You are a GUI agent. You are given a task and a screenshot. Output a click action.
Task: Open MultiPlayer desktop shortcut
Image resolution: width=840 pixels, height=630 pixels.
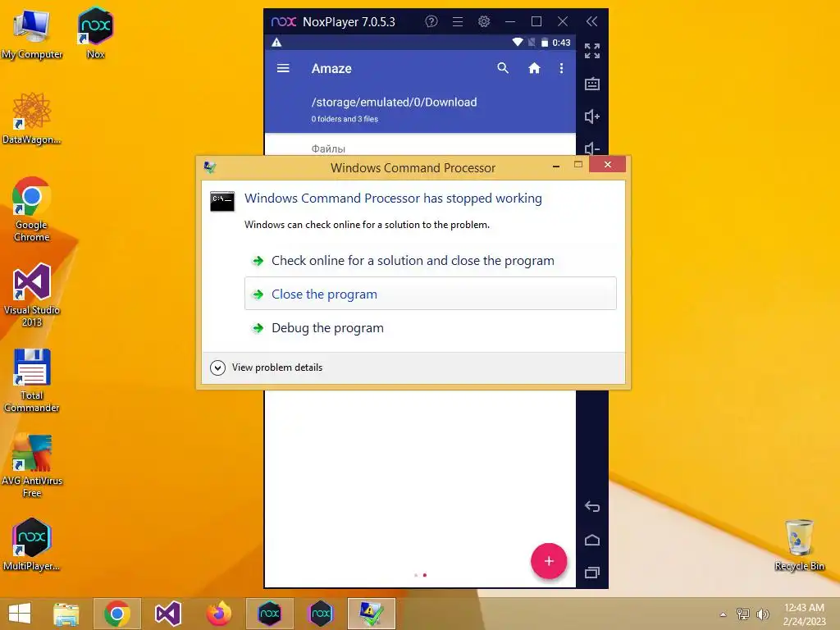pyautogui.click(x=32, y=545)
